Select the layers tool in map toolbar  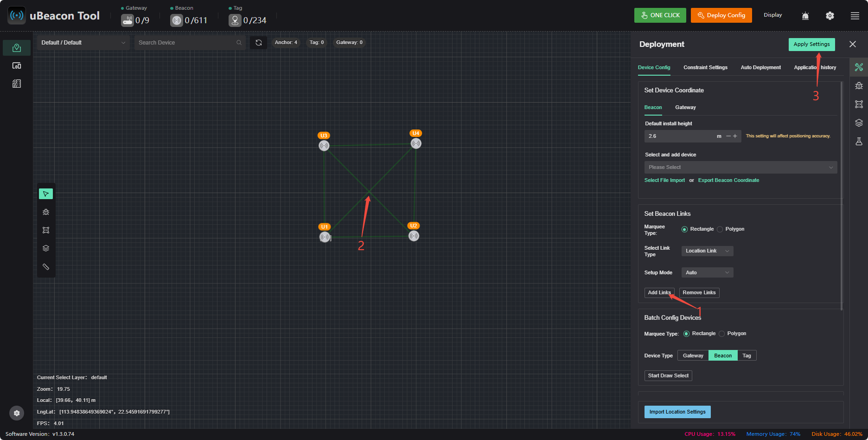point(46,248)
